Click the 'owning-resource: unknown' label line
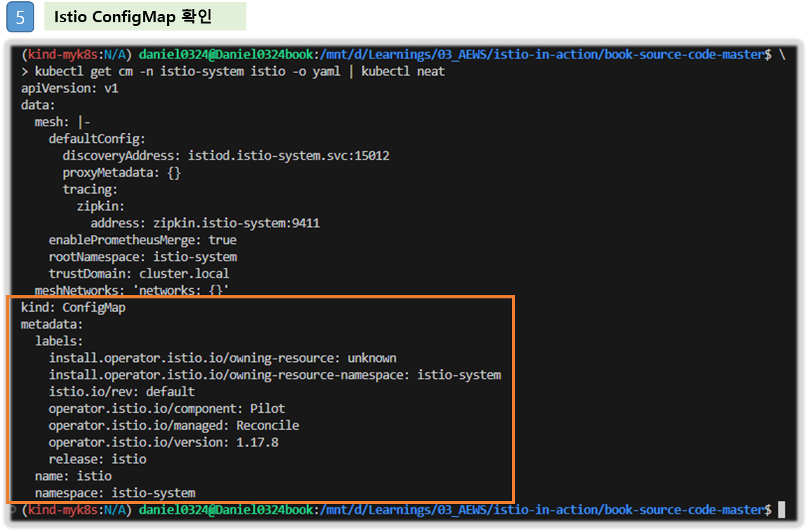The image size is (808, 532). [x=223, y=358]
